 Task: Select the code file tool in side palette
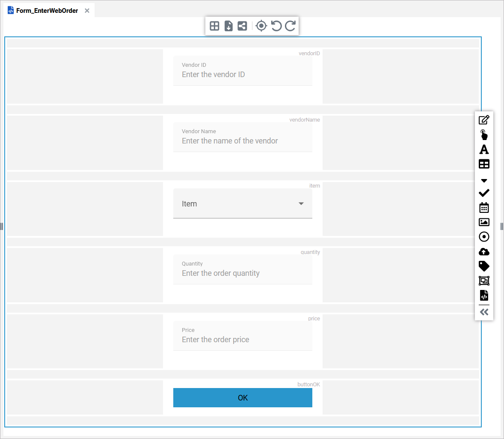coord(484,295)
